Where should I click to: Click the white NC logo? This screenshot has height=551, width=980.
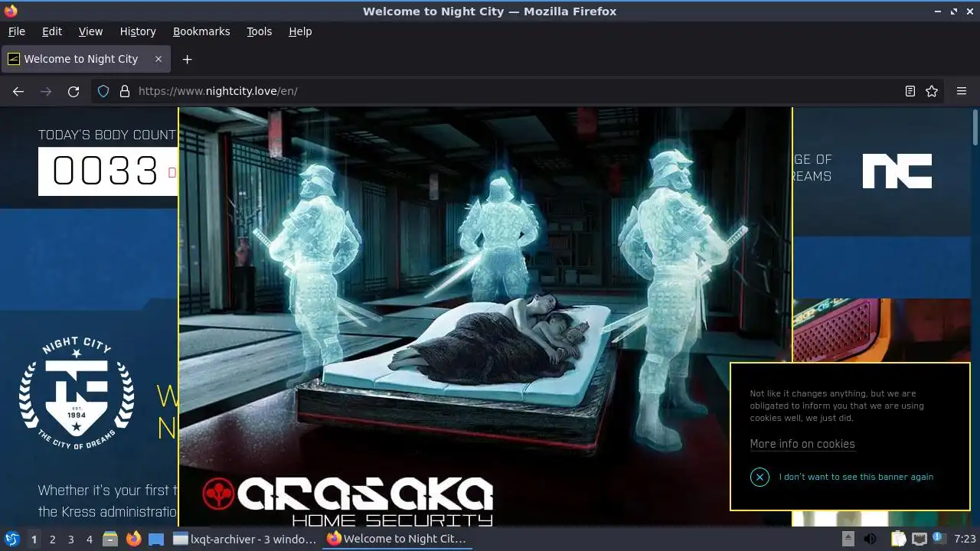click(897, 171)
